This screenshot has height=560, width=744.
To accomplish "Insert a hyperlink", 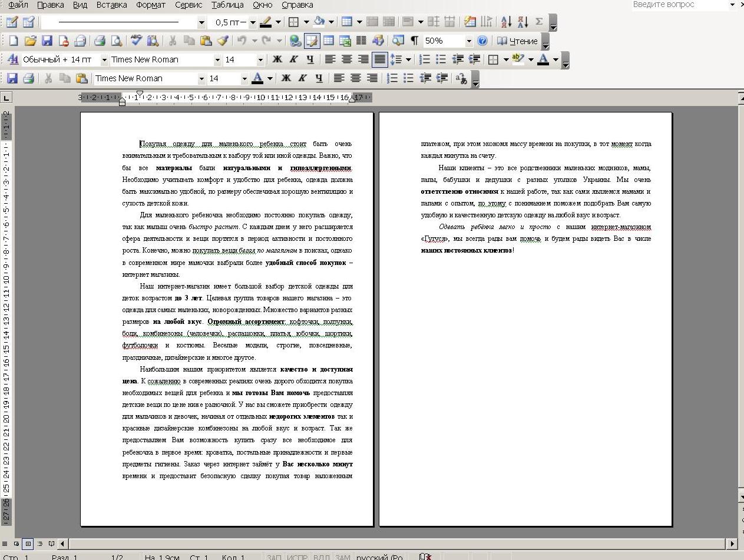I will [x=295, y=41].
